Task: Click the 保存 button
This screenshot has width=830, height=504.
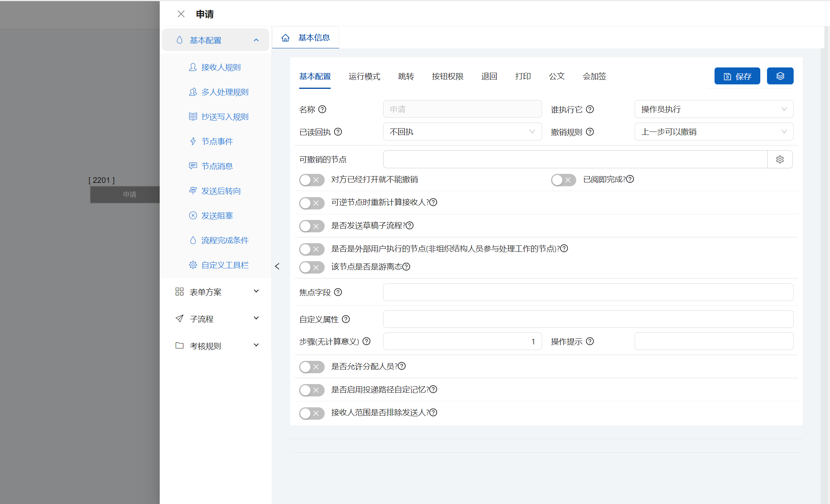Action: 737,76
